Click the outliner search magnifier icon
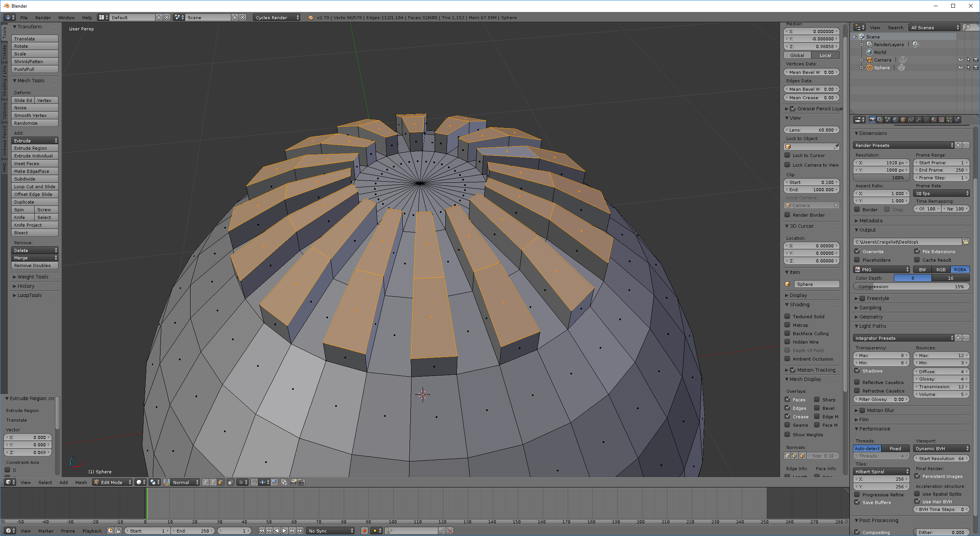Screen dimensions: 980x536 point(967,27)
